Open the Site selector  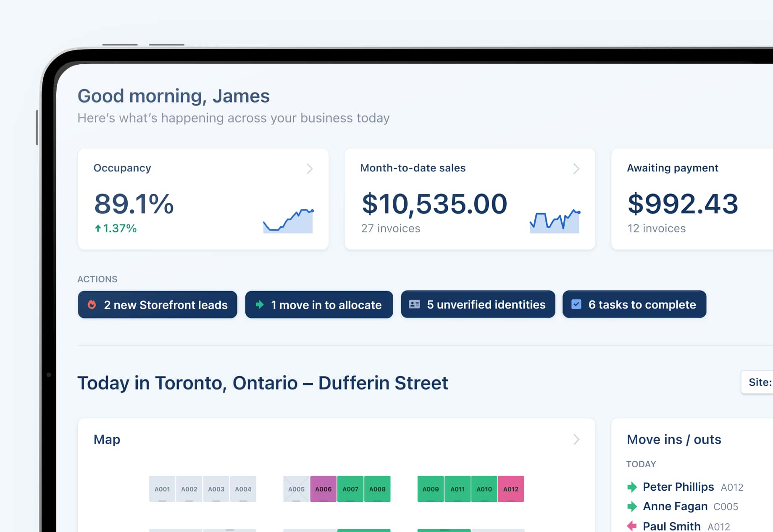tap(759, 382)
